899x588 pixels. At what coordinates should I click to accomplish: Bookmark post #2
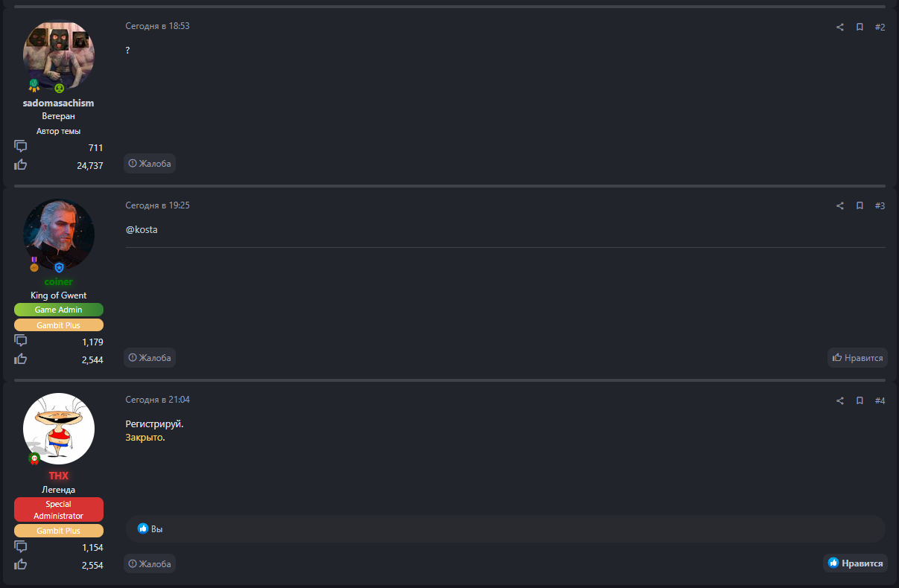point(860,28)
